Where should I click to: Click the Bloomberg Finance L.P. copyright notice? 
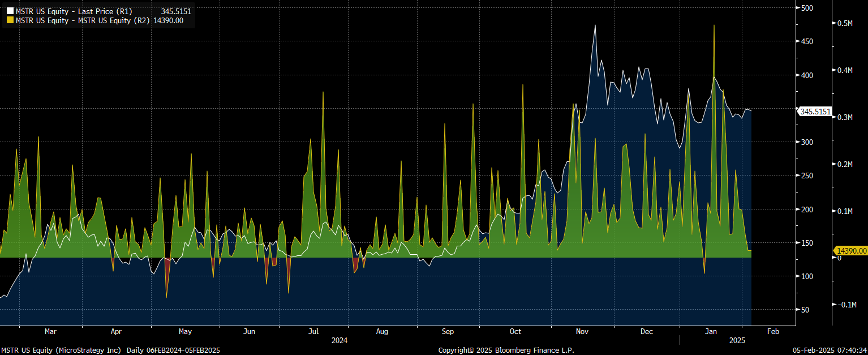pos(506,350)
